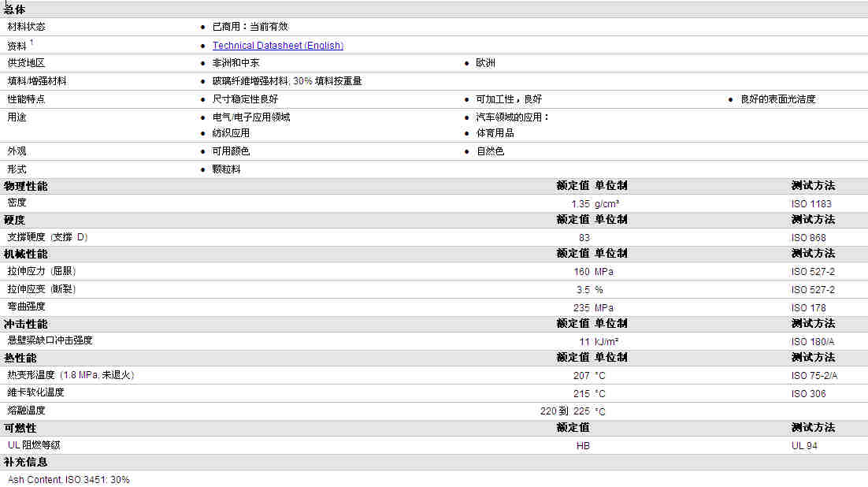Select the 资料 row label
The height and width of the screenshot is (487, 868).
coord(17,46)
